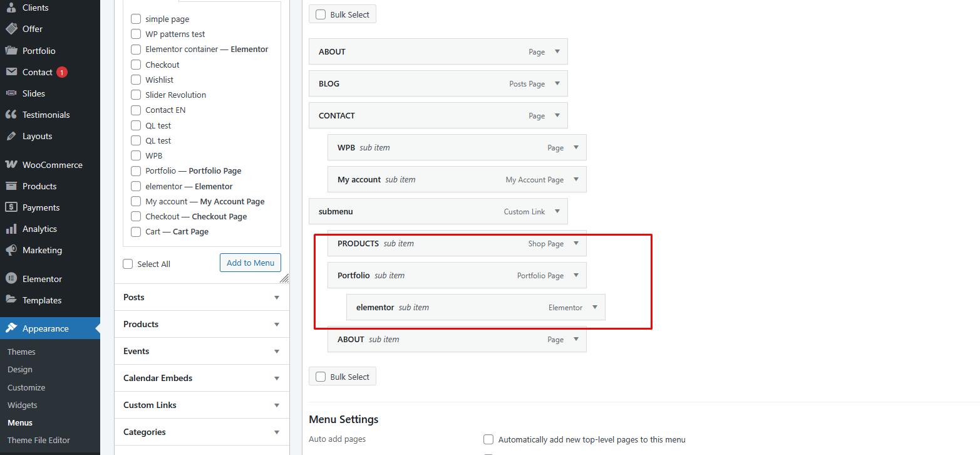Click the Appearance paintbrush icon

click(11, 328)
